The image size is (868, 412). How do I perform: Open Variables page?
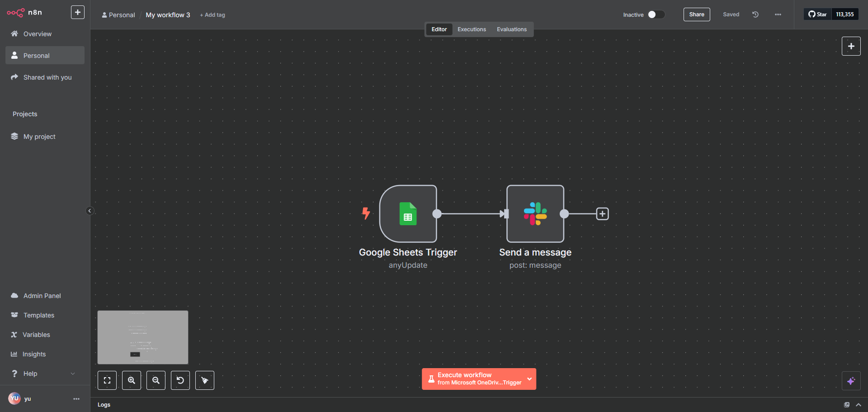pos(45,335)
